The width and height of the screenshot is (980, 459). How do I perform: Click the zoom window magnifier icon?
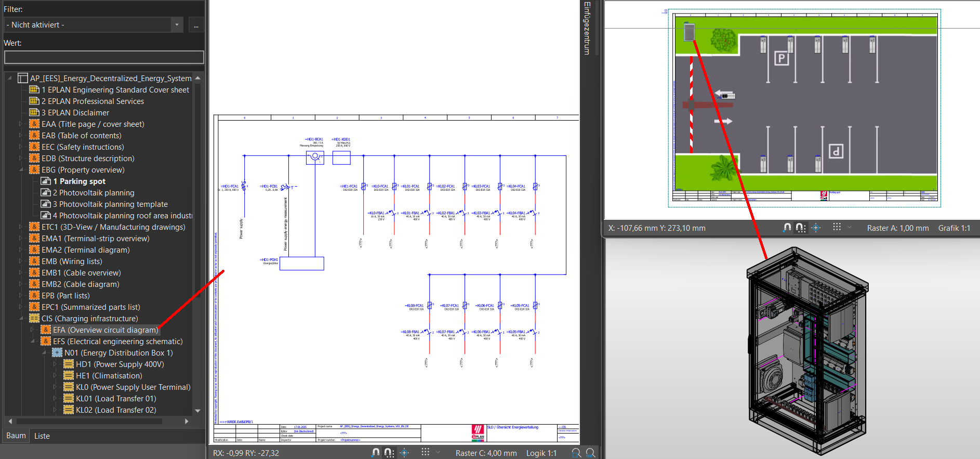590,453
